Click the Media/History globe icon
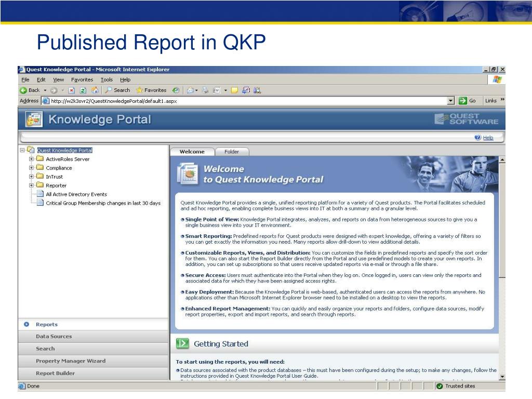Image resolution: width=532 pixels, height=399 pixels. click(176, 90)
